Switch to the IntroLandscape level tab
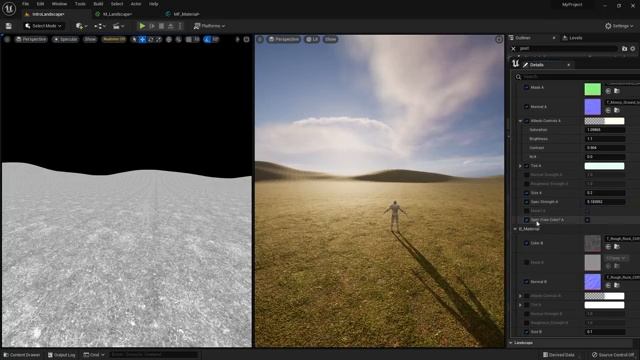This screenshot has width=640, height=360. [48, 14]
